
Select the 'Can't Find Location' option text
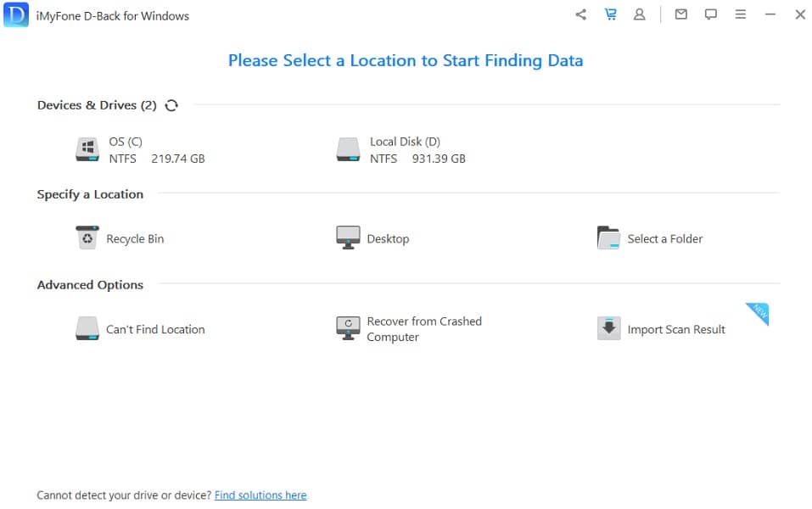click(155, 329)
